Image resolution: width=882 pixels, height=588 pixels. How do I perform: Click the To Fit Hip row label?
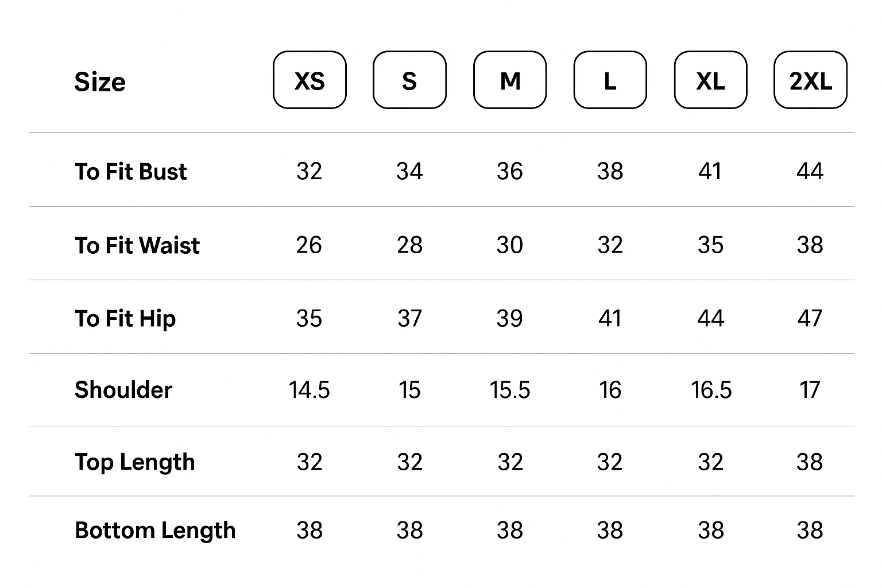tap(125, 319)
